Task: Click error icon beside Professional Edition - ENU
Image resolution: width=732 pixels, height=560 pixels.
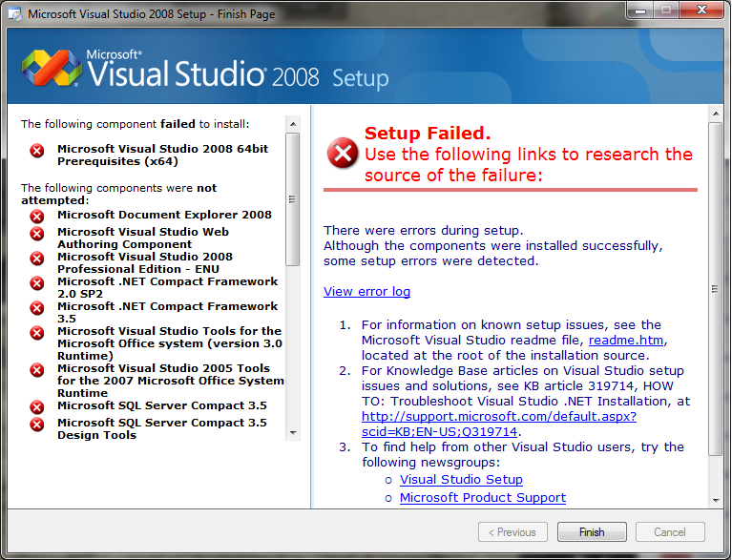Action: coord(37,259)
